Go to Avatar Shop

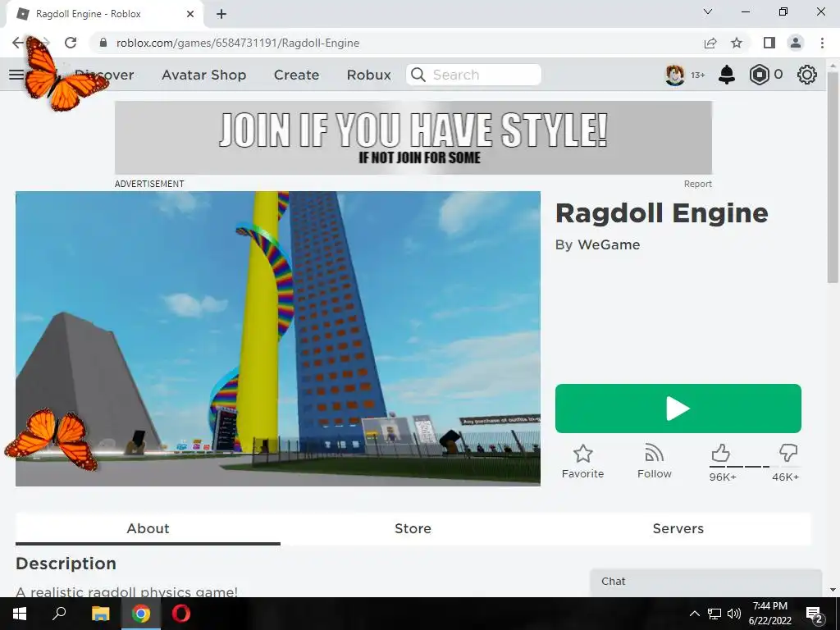203,75
